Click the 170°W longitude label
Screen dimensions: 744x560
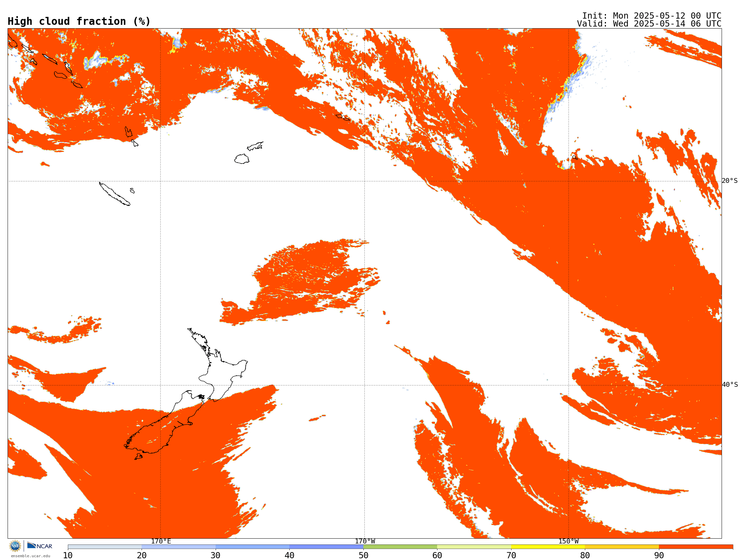click(365, 541)
